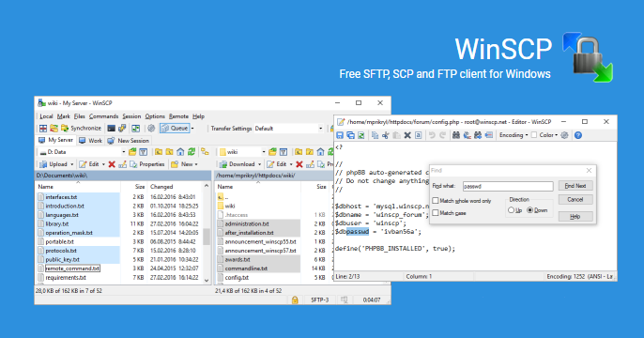The width and height of the screenshot is (644, 338).
Task: Click the Find what input field
Action: (x=508, y=186)
